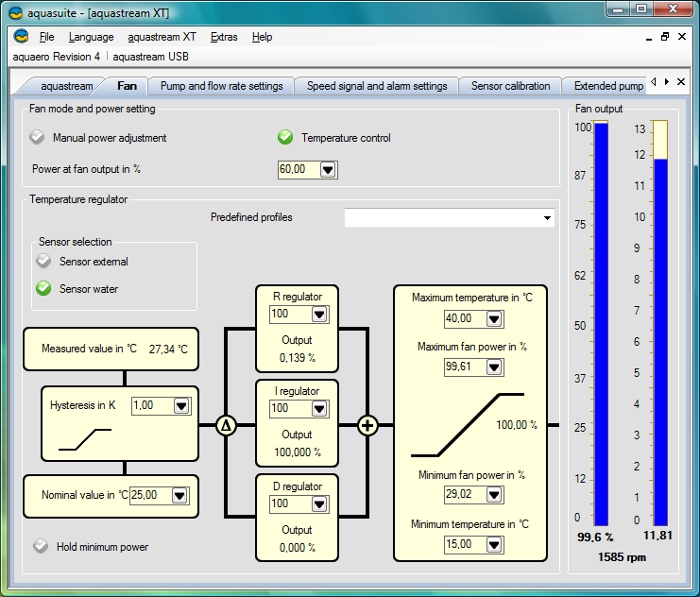Screen dimensions: 700x597
Task: Open the Extras menu
Action: click(x=224, y=37)
